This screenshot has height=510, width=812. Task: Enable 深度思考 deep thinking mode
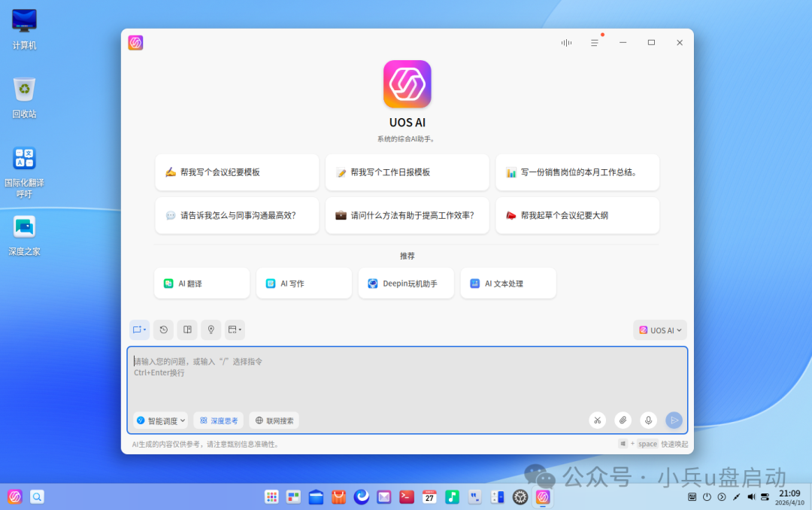click(218, 420)
